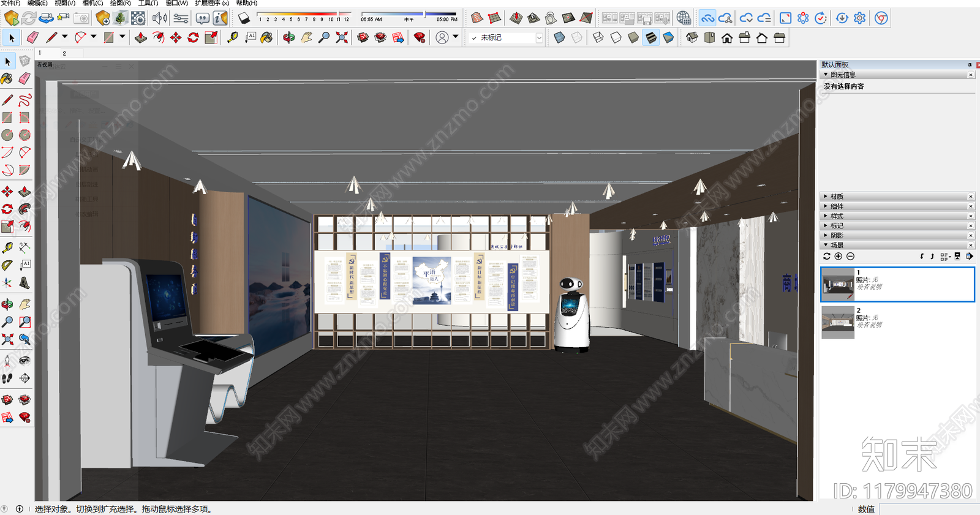Screen dimensions: 980x515
Task: Choose the Rotate tool in top toolbar
Action: [x=194, y=38]
